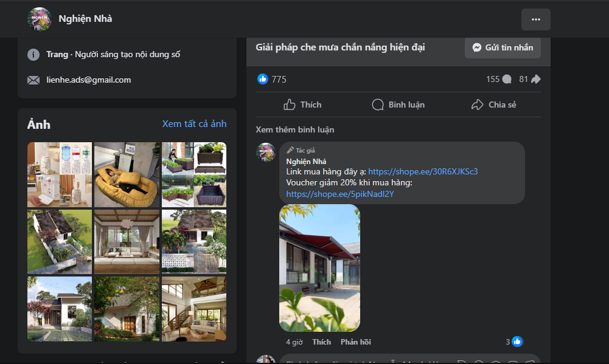Click the post title Giải pháp che mưa chắn nắng
The image size is (609, 364).
(340, 47)
